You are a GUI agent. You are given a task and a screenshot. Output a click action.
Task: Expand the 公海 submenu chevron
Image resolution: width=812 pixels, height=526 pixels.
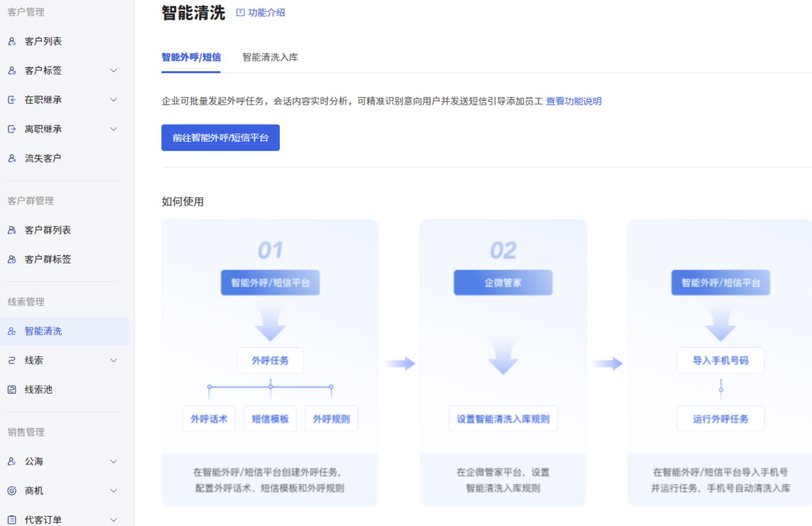(114, 462)
